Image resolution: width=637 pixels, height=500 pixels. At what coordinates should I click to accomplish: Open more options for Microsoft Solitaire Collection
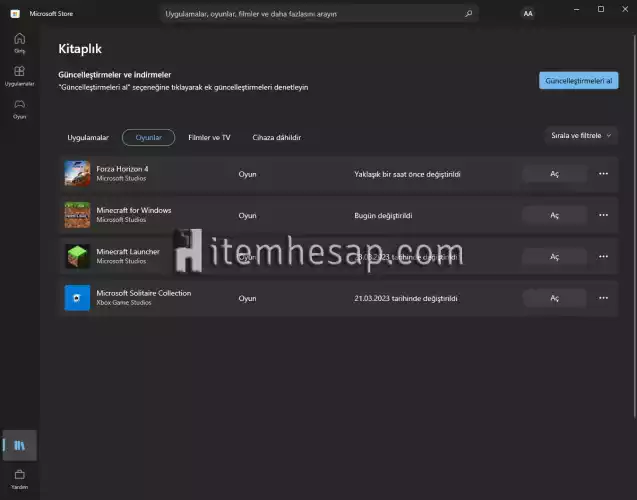[603, 297]
